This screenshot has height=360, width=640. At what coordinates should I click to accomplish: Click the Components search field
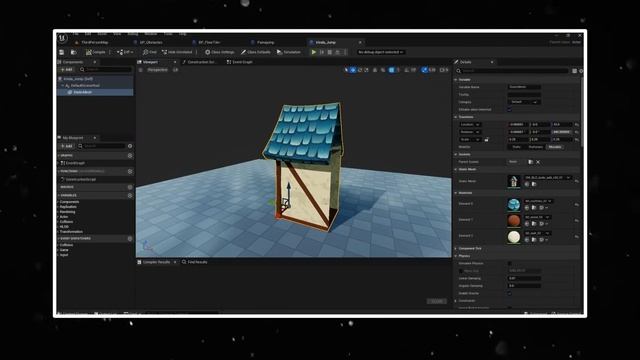[106, 70]
